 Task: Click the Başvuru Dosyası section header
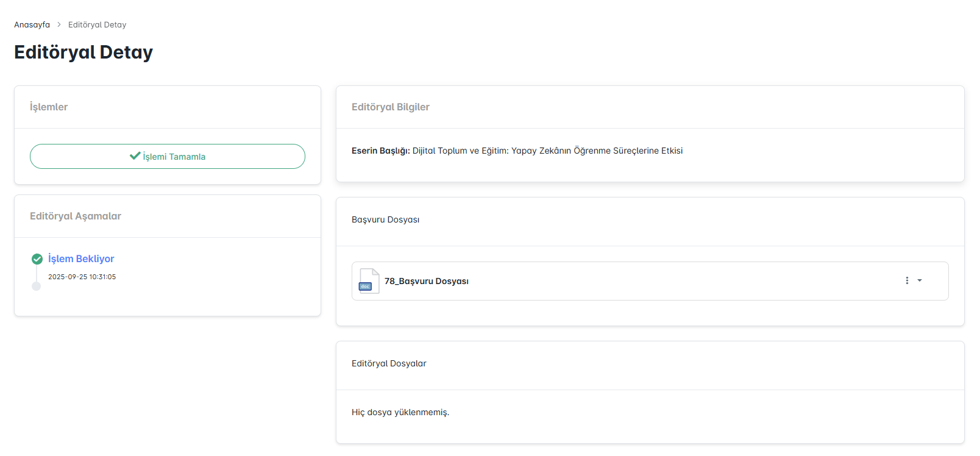pyautogui.click(x=385, y=220)
